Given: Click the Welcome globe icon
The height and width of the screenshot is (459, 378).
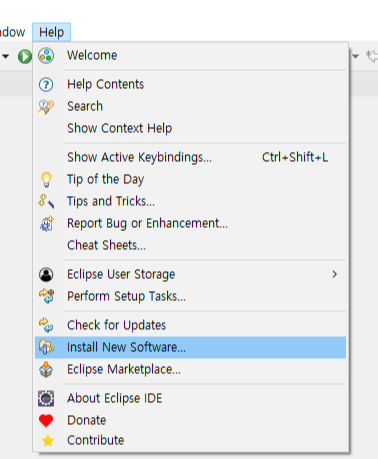Looking at the screenshot, I should pos(46,56).
